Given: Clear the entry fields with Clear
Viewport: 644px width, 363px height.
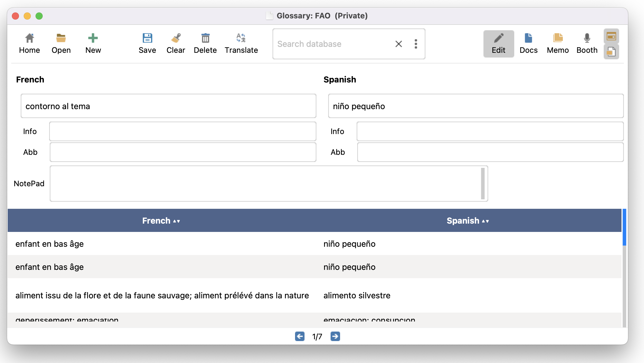Looking at the screenshot, I should point(176,43).
